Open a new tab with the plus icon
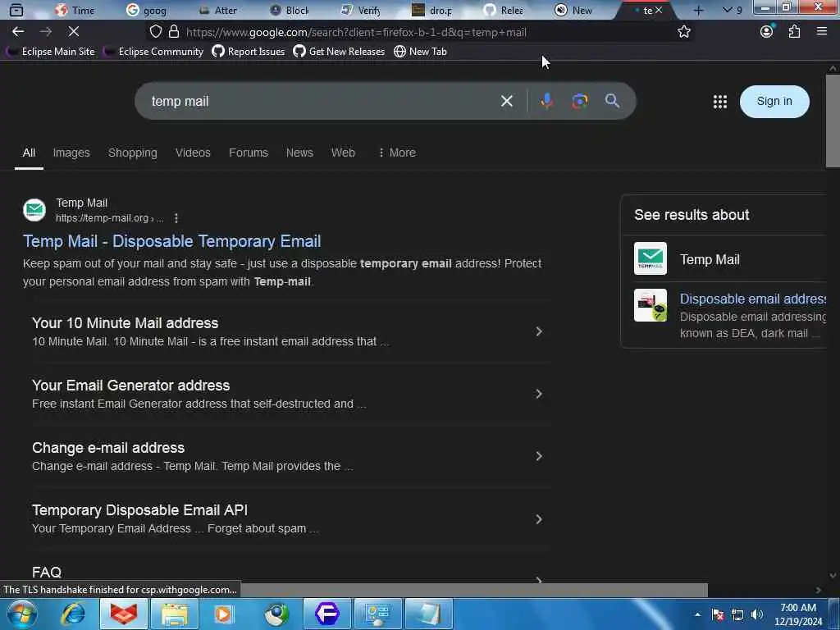The width and height of the screenshot is (840, 630). pyautogui.click(x=698, y=10)
